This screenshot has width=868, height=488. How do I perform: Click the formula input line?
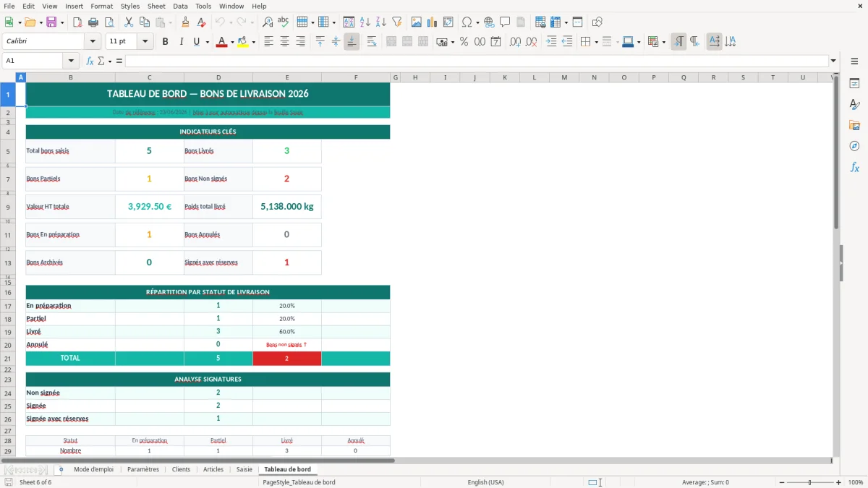[x=477, y=61]
